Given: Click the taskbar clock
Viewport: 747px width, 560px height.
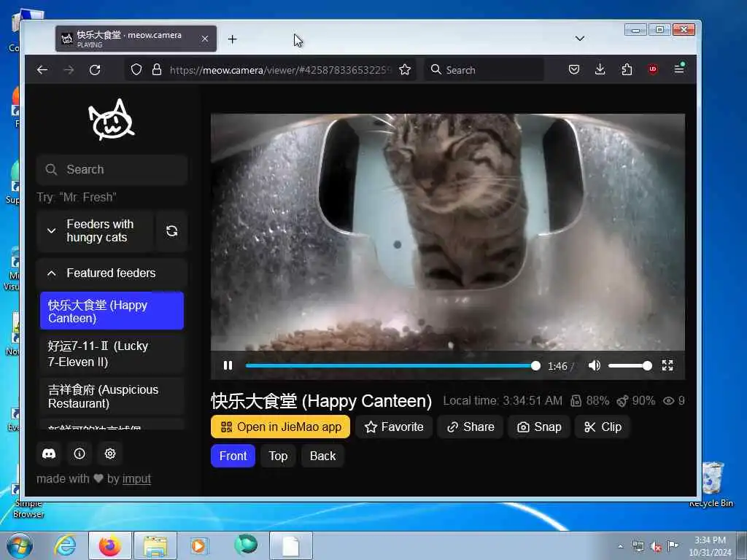Looking at the screenshot, I should click(x=710, y=546).
